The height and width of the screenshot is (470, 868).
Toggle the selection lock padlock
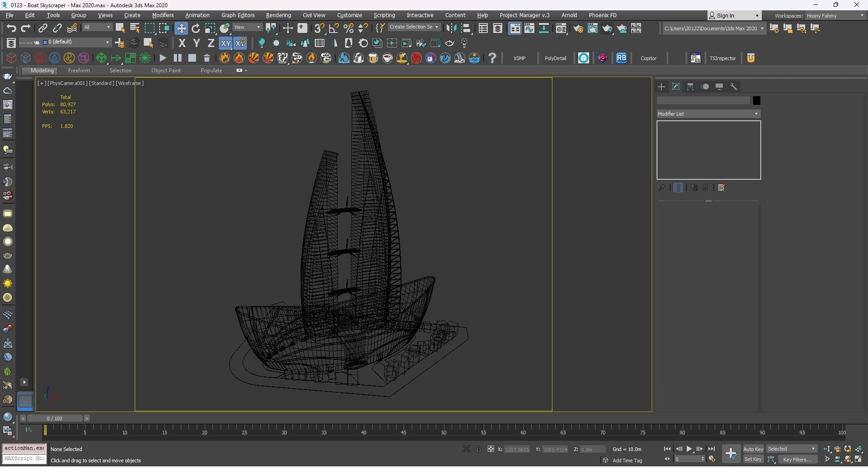point(478,449)
